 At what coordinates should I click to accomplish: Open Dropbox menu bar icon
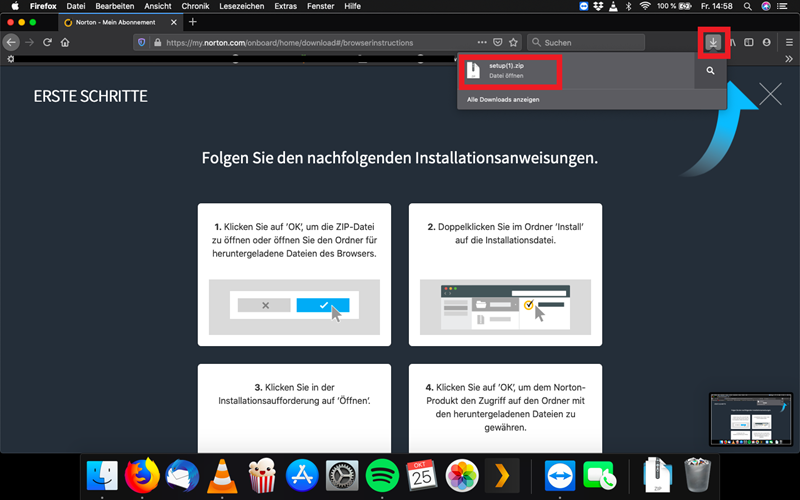[598, 6]
